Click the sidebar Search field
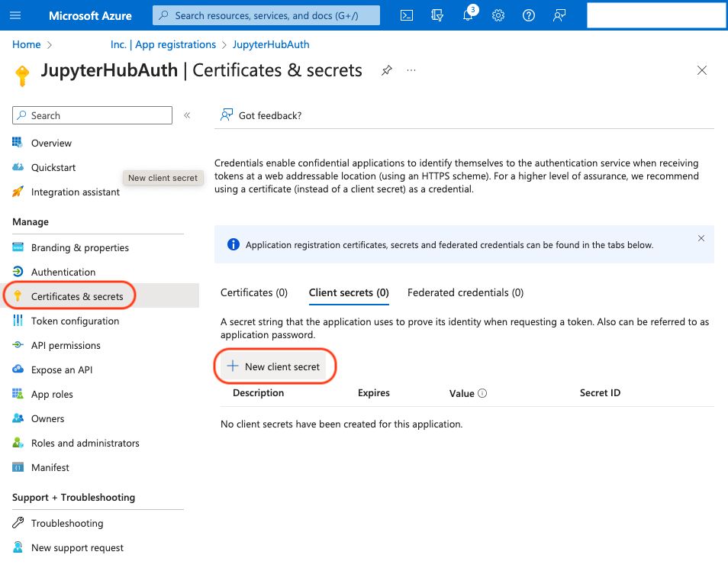The image size is (728, 584). (x=92, y=115)
